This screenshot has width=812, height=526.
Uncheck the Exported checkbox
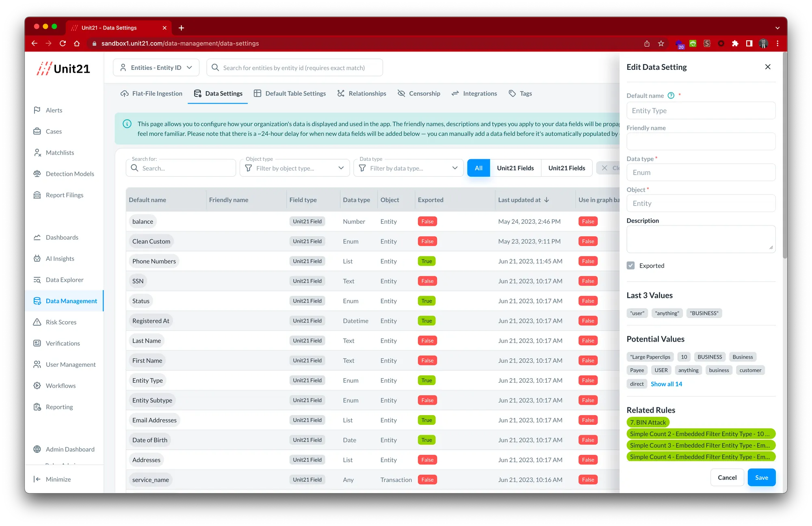[631, 266]
